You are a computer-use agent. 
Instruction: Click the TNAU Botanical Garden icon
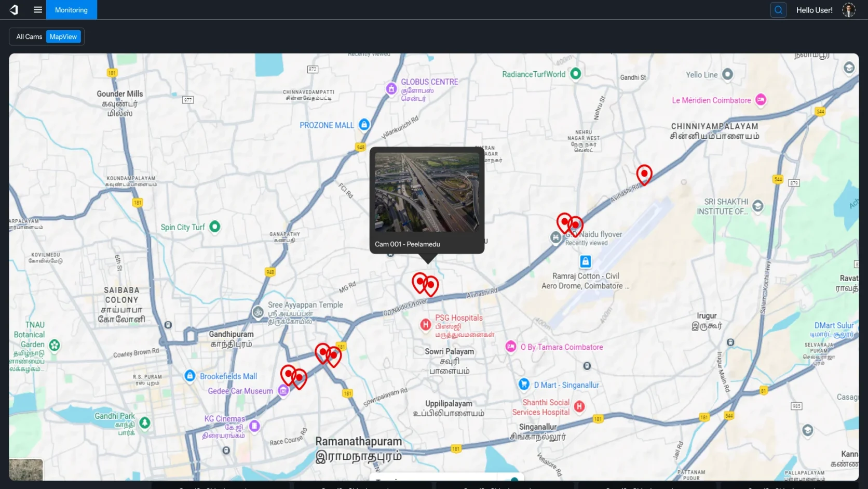55,345
